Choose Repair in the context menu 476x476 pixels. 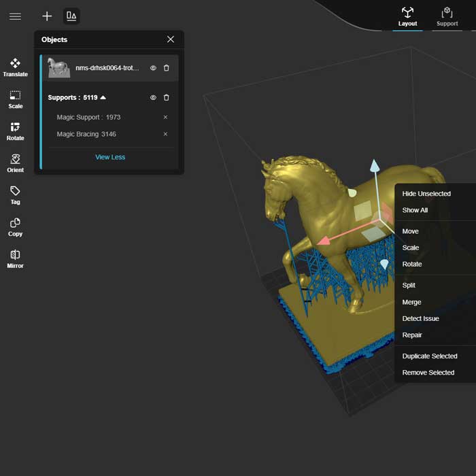pos(412,335)
